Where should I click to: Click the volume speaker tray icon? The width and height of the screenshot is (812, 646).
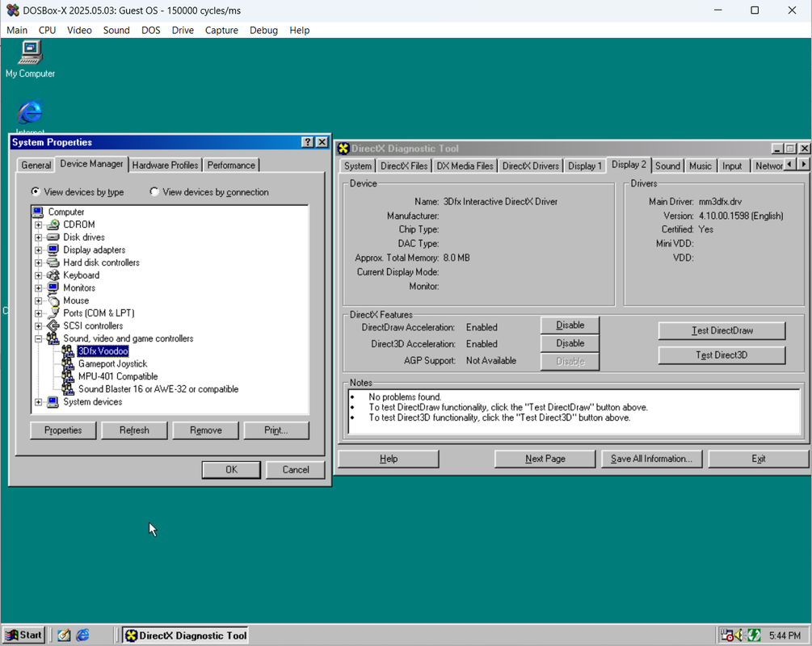(x=738, y=635)
